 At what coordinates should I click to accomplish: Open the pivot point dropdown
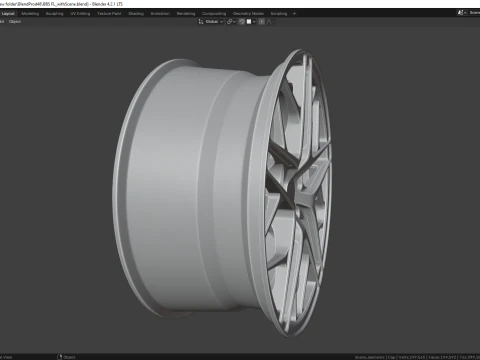coord(231,22)
